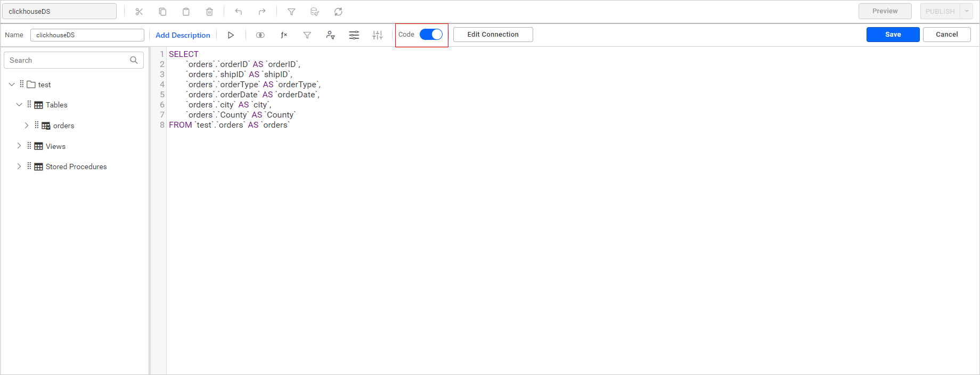Expand the Views node
The height and width of the screenshot is (375, 980).
pyautogui.click(x=19, y=146)
